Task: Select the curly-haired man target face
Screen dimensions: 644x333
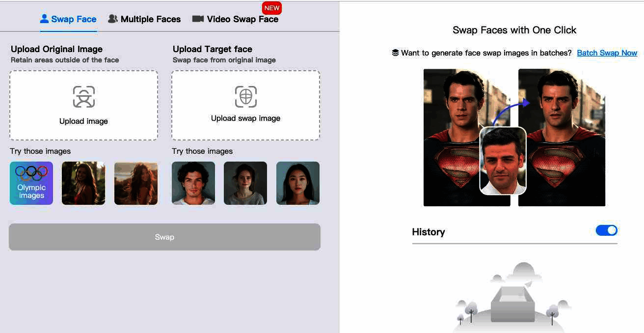Action: pos(193,183)
